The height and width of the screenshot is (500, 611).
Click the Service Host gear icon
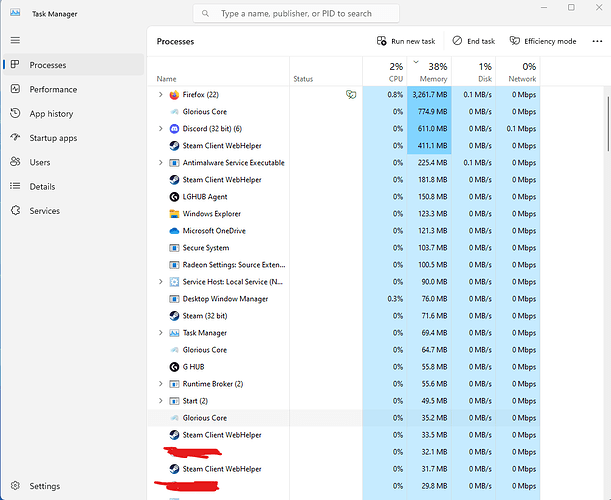tap(174, 282)
